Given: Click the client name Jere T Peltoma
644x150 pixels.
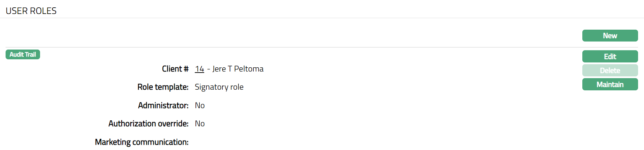Looking at the screenshot, I should (x=238, y=69).
